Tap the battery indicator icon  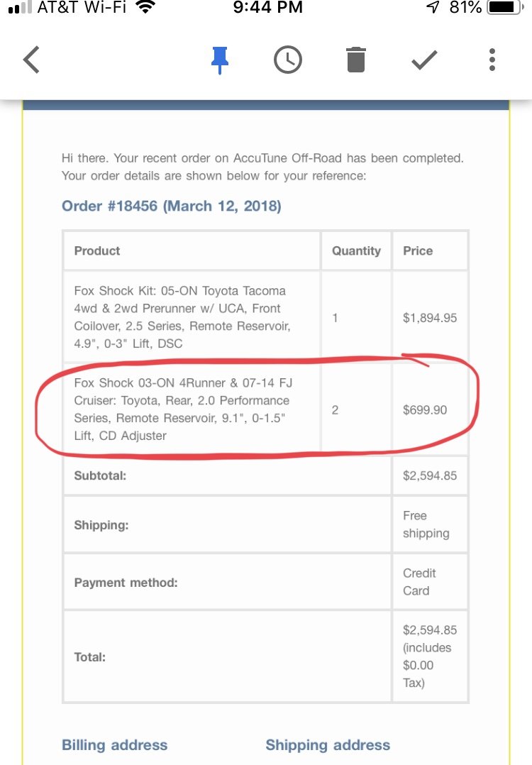(x=506, y=7)
